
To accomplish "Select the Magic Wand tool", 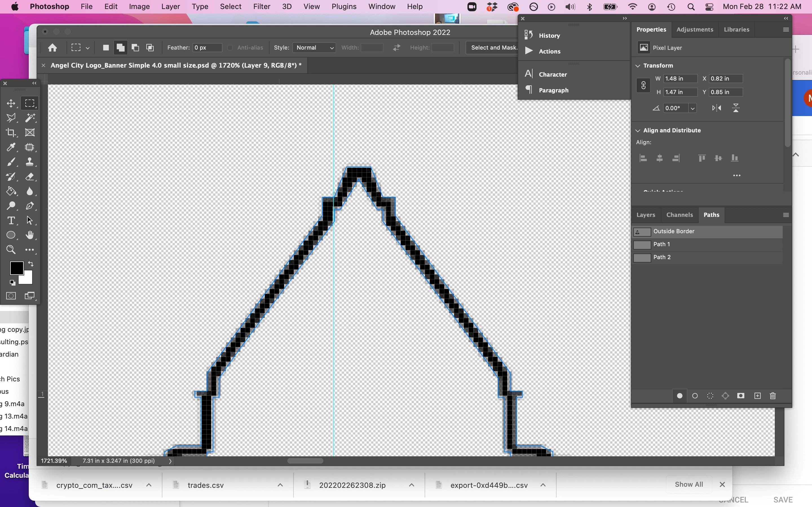I will tap(30, 118).
